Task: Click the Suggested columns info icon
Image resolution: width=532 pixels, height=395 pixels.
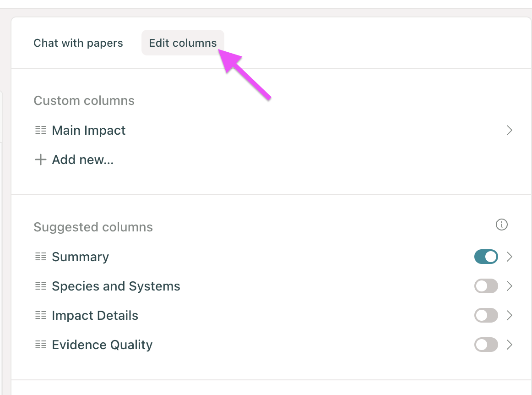Action: (502, 225)
